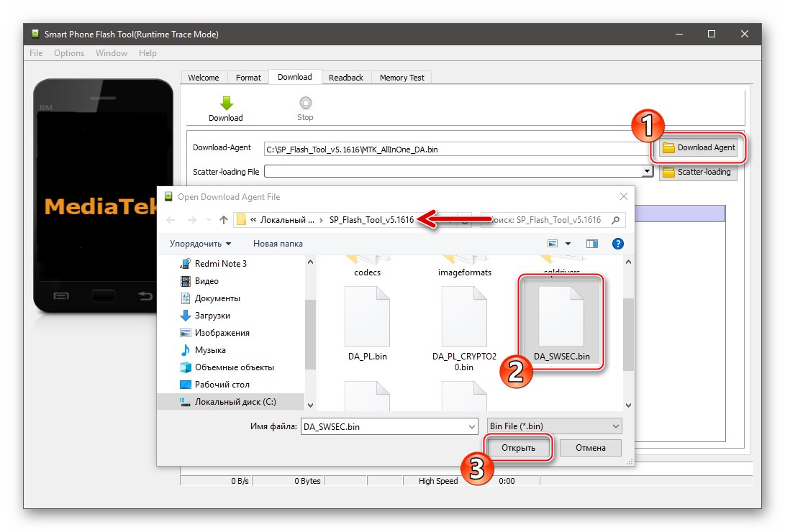Click the Отмена button

(591, 447)
